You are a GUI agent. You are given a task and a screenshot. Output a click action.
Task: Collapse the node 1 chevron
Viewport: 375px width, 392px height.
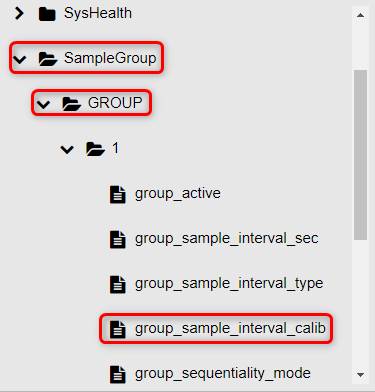click(67, 150)
